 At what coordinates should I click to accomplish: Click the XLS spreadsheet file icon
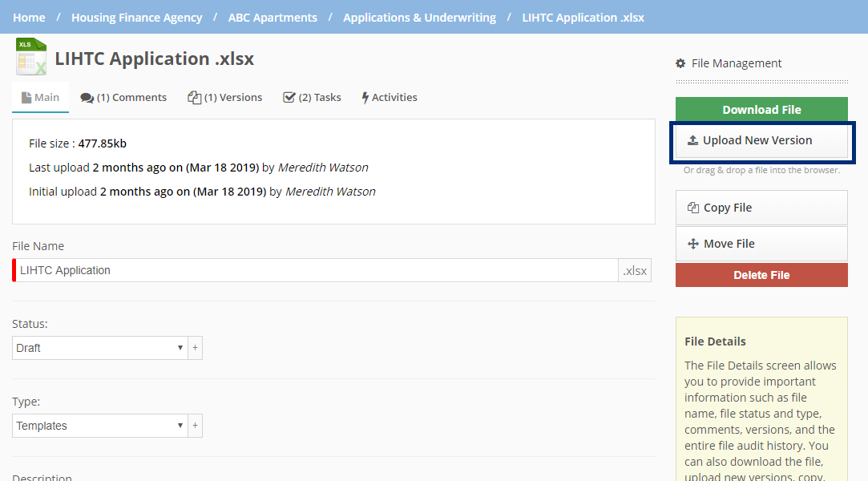coord(31,57)
